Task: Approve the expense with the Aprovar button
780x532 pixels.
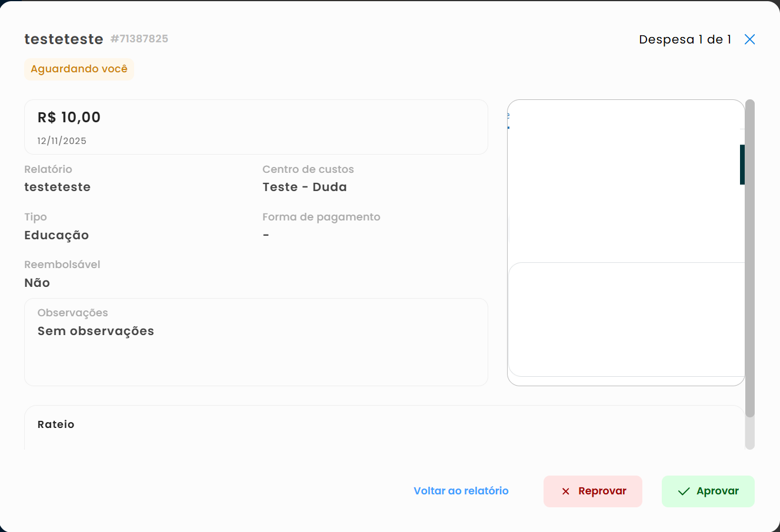Action: pyautogui.click(x=708, y=491)
